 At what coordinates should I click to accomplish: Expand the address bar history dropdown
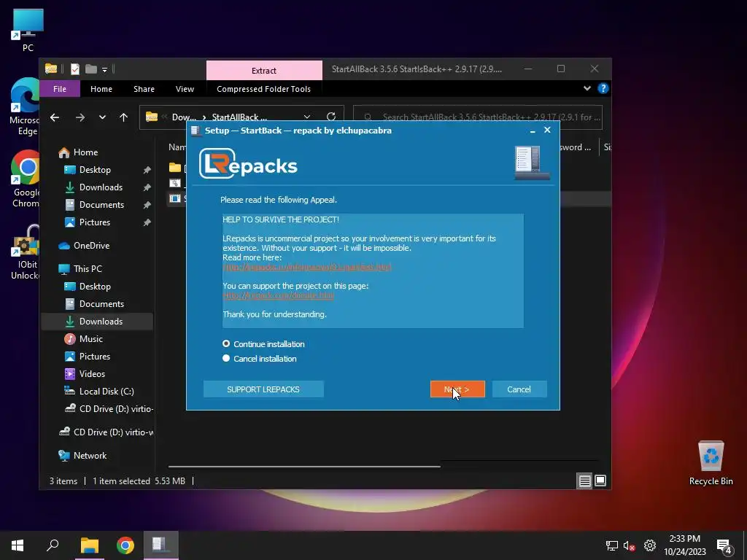(307, 117)
